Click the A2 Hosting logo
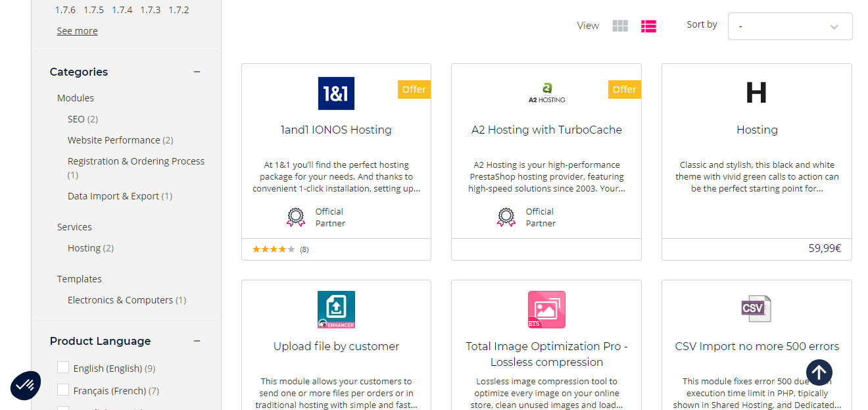868x410 pixels. [x=546, y=93]
